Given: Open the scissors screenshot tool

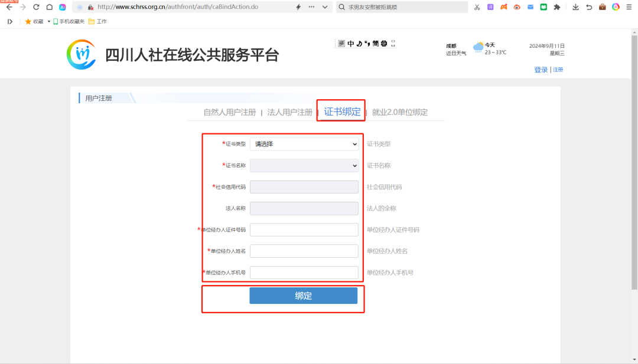Looking at the screenshot, I should 477,7.
